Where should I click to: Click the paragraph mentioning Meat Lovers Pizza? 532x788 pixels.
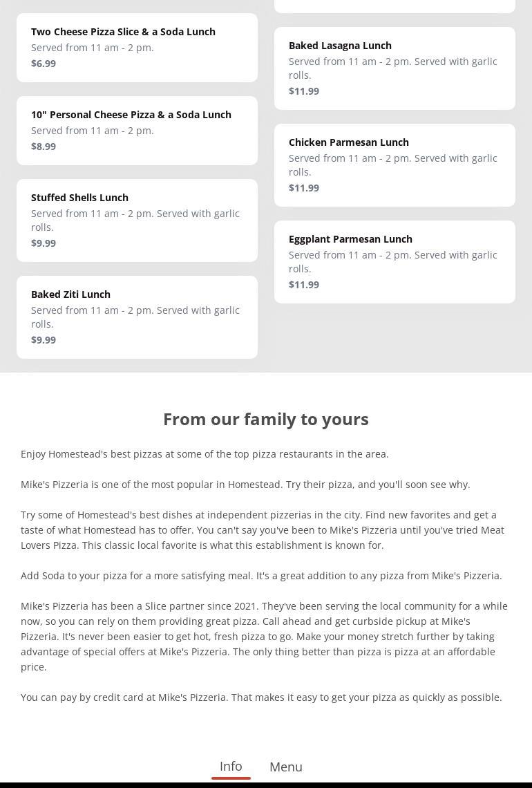pos(263,529)
